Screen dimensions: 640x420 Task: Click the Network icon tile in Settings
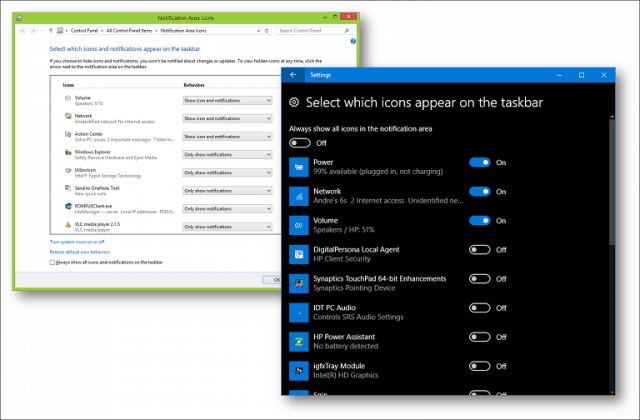[x=299, y=196]
